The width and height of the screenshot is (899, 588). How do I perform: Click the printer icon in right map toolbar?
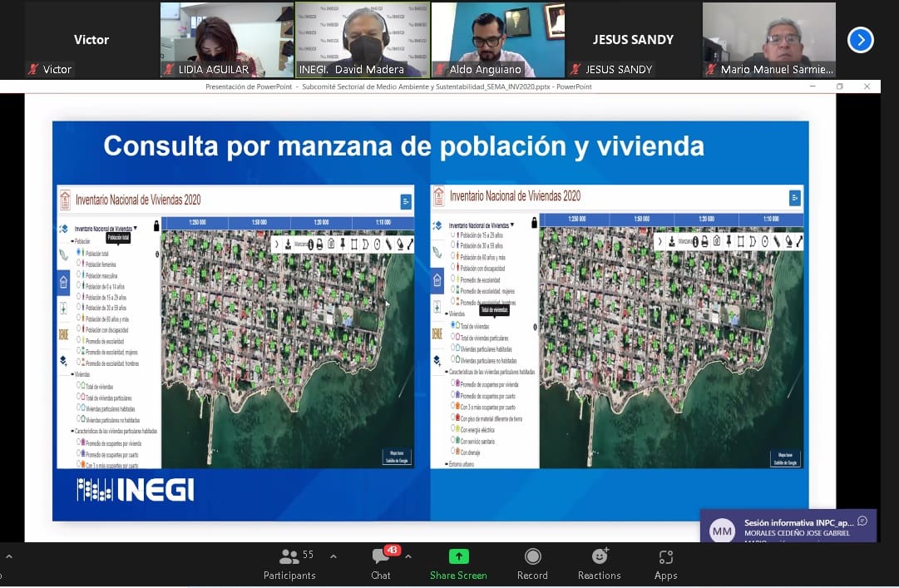[x=704, y=242]
